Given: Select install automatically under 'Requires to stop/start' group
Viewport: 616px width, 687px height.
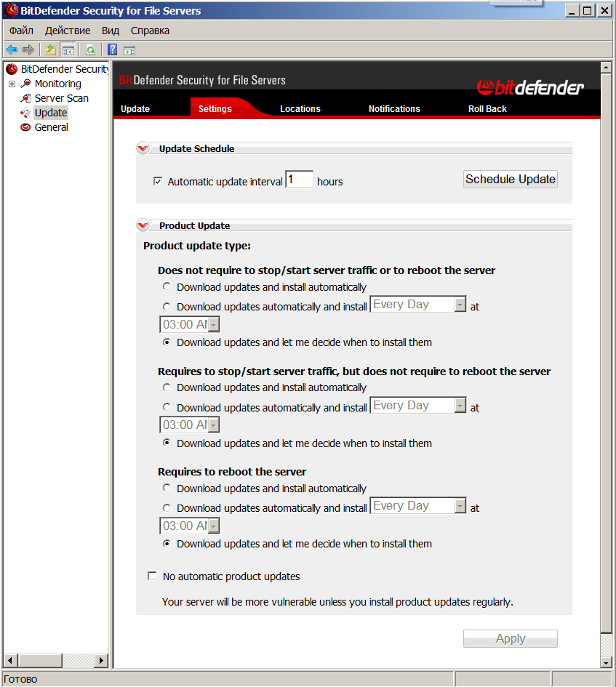Looking at the screenshot, I should point(166,387).
